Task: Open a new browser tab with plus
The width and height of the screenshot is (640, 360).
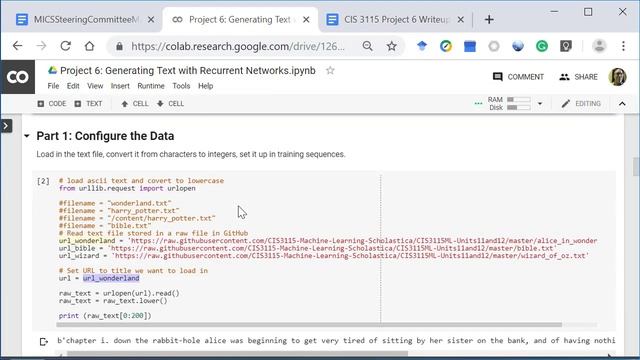Action: [489, 20]
